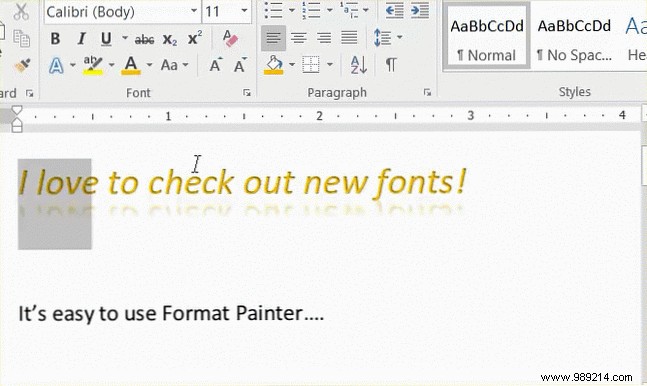Image resolution: width=647 pixels, height=386 pixels.
Task: Click the font size 11 field
Action: (220, 12)
